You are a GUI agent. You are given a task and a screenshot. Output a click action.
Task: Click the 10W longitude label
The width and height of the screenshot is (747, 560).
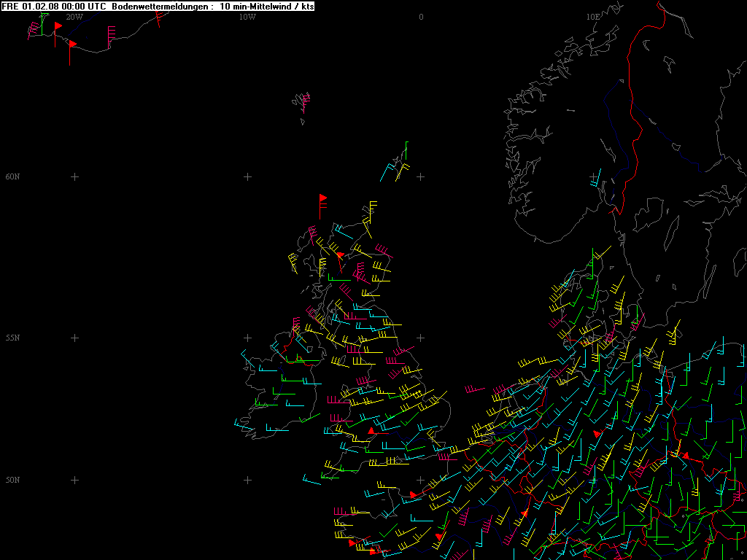247,17
